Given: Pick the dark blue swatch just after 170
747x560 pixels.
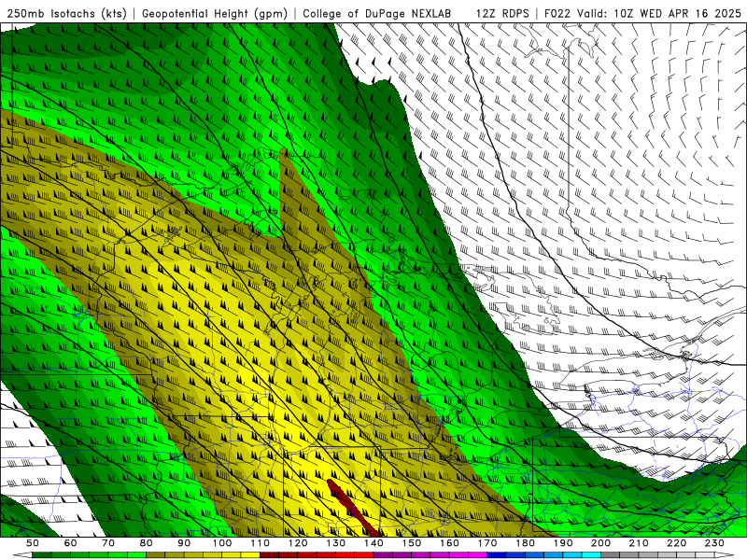Looking at the screenshot, I should [x=497, y=555].
